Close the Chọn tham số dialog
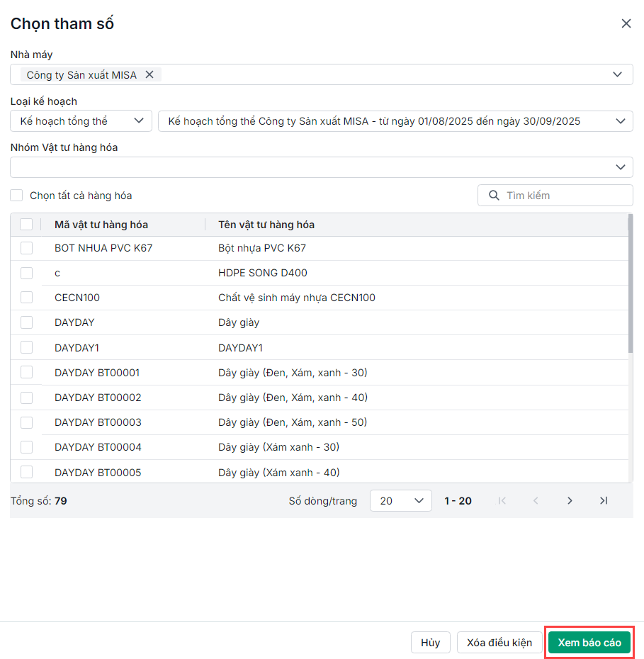Image resolution: width=644 pixels, height=659 pixels. click(x=626, y=23)
